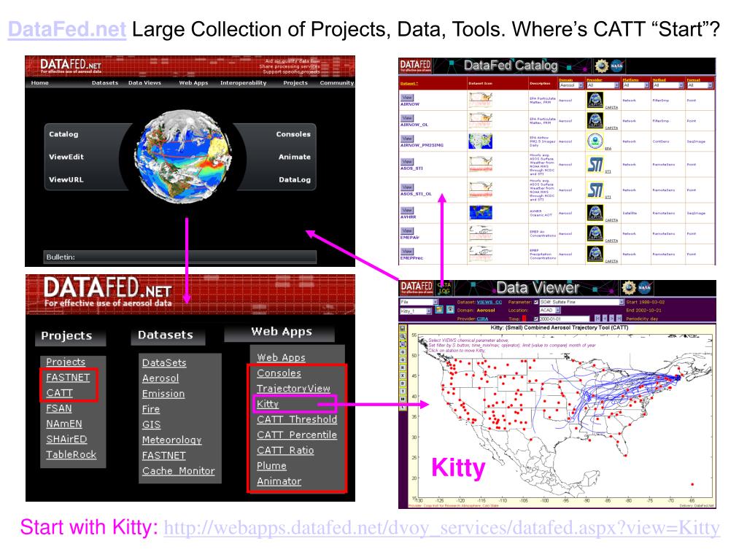747x560 pixels.
Task: Click the STI provider logo in ASOS_STI row
Action: 595,165
